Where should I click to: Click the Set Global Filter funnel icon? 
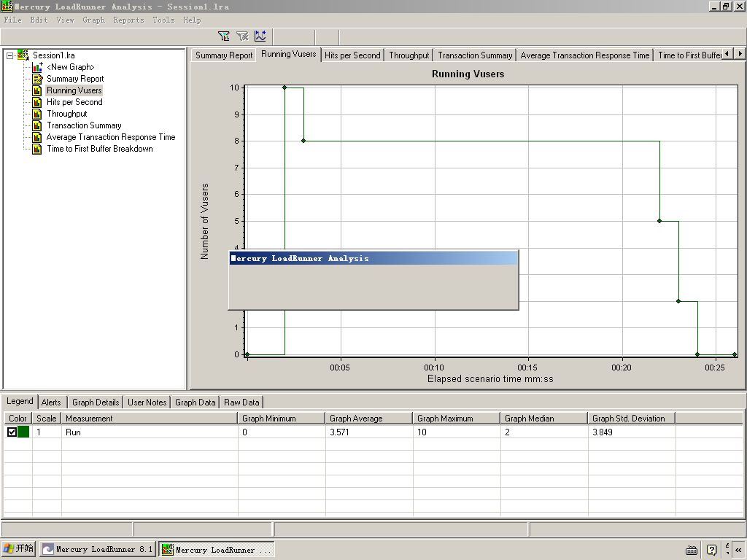tap(223, 36)
